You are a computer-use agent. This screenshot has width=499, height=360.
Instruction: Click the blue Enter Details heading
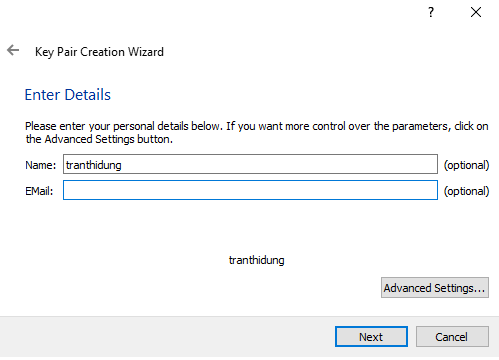tap(68, 95)
